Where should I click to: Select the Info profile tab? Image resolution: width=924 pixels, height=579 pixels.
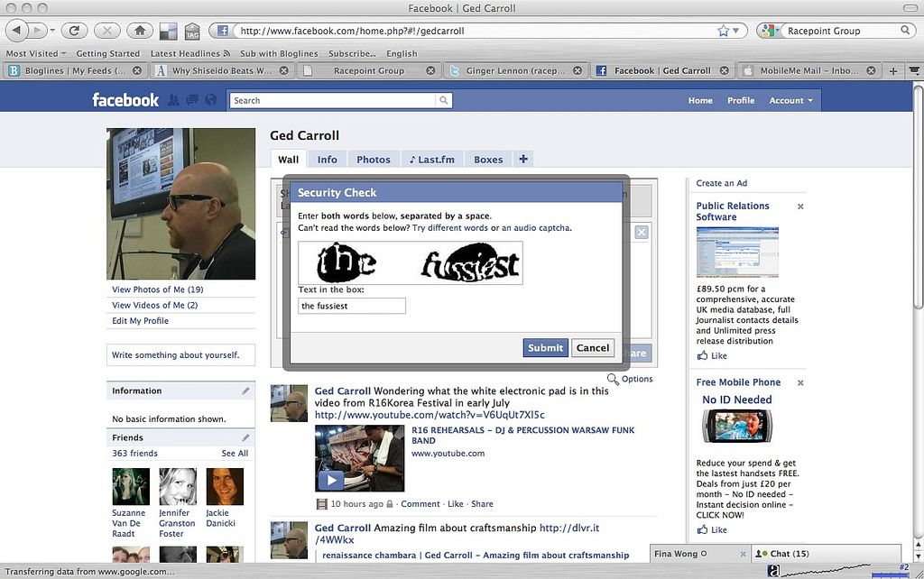tap(327, 159)
